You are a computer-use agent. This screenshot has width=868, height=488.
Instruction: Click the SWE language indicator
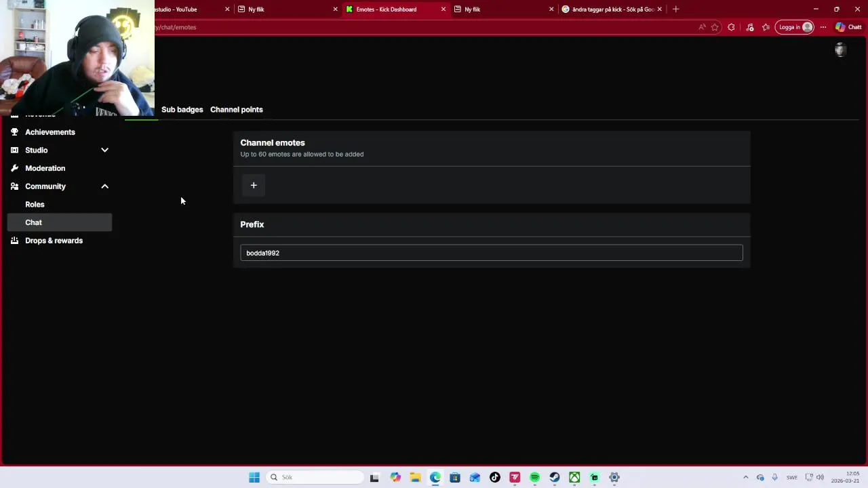click(791, 477)
